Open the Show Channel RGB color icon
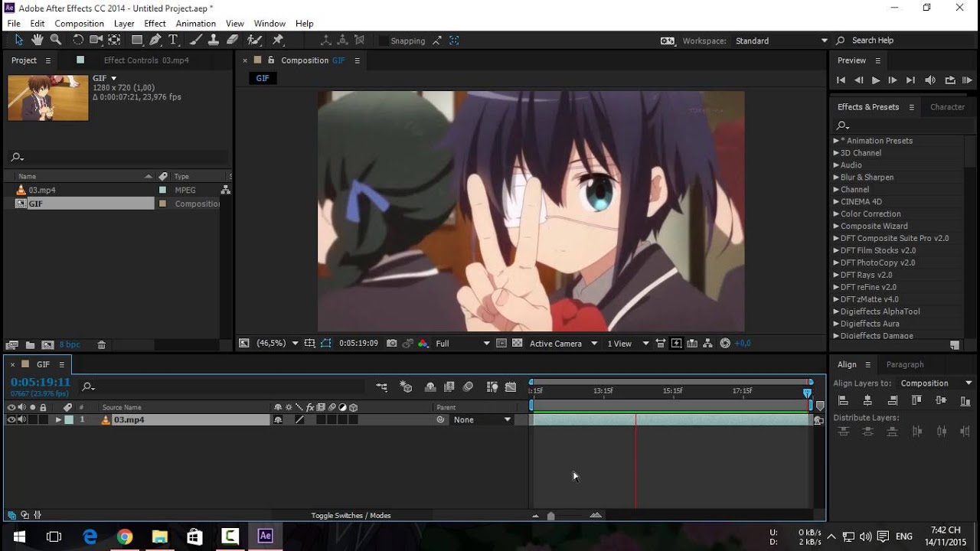Viewport: 980px width, 551px height. pos(423,344)
